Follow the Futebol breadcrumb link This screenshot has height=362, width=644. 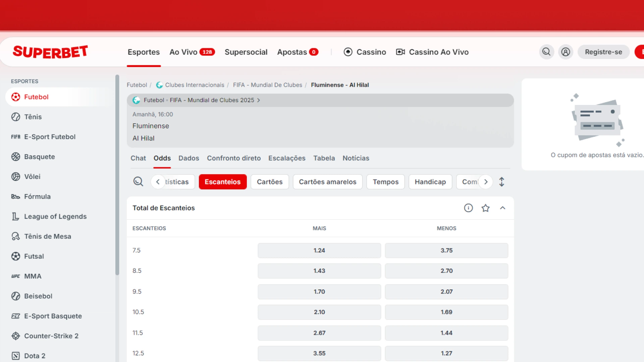coord(137,85)
